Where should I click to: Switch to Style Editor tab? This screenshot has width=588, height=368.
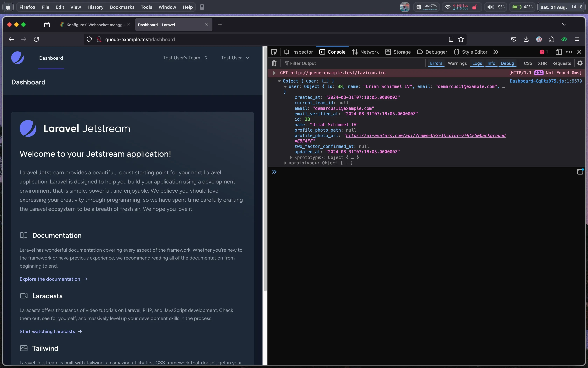click(x=470, y=52)
